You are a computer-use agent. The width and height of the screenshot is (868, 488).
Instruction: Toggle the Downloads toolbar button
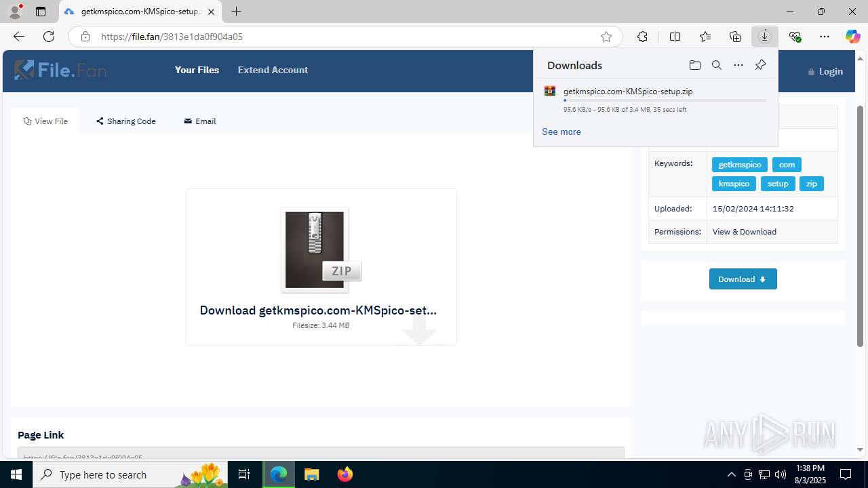(765, 37)
